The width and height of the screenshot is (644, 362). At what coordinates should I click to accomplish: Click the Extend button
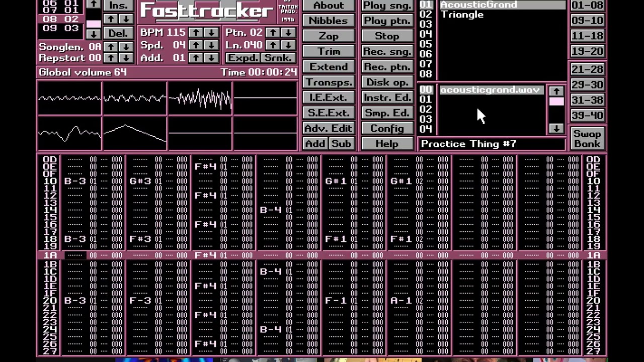(x=329, y=67)
